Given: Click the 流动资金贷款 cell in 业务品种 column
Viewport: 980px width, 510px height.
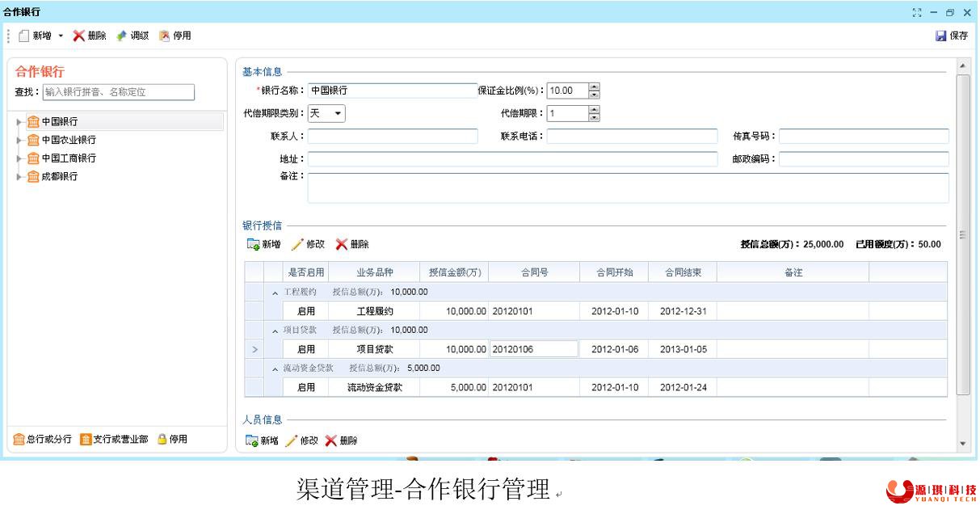Looking at the screenshot, I should pos(374,387).
